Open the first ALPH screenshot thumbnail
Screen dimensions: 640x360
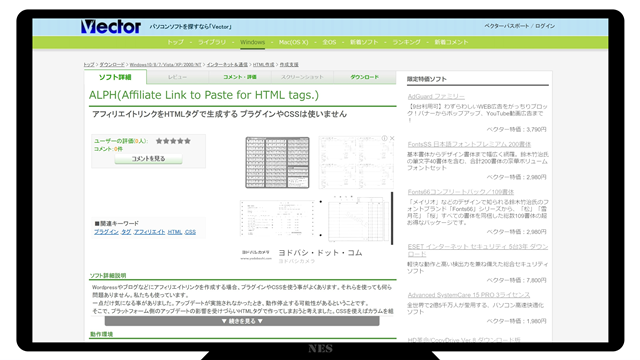pyautogui.click(x=277, y=162)
